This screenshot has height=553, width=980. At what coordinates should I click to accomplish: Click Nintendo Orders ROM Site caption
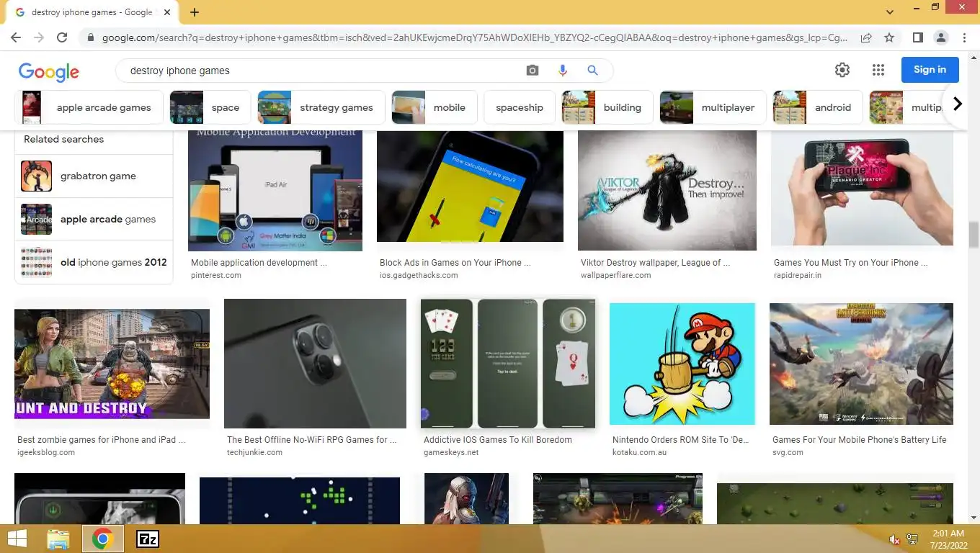click(681, 440)
